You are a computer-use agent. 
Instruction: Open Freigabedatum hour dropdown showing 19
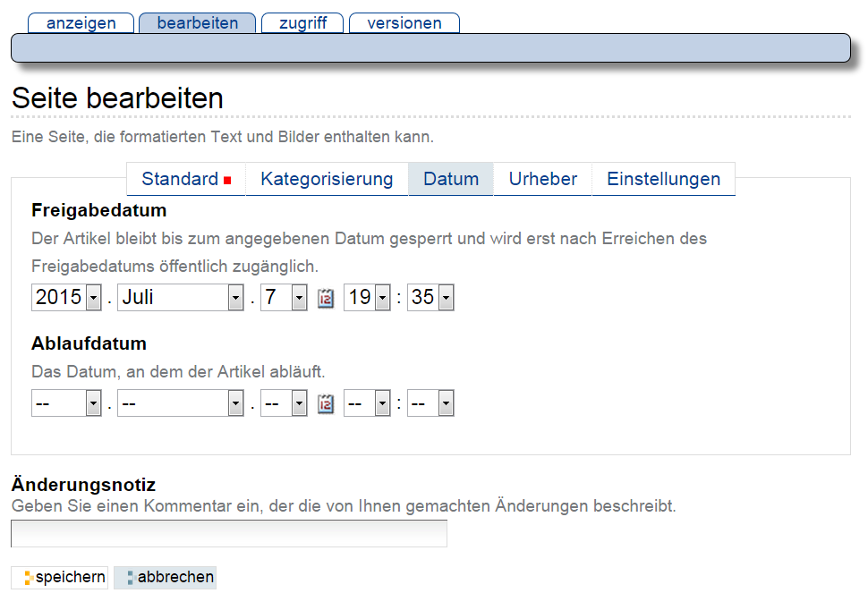(367, 297)
